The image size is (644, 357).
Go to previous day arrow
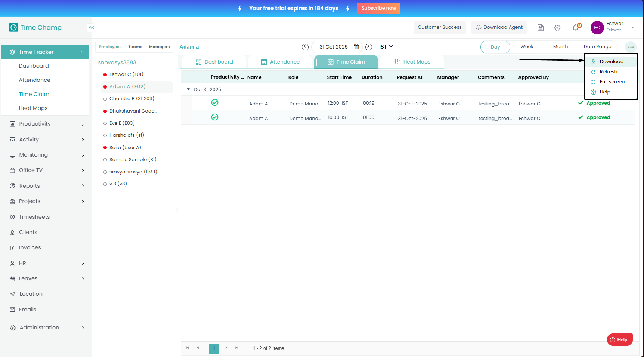pos(305,47)
